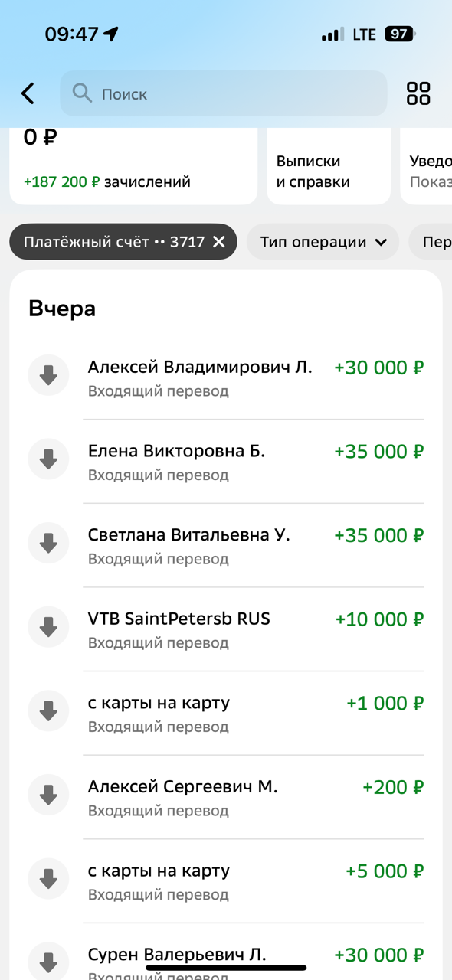Open the app menu grid icon
The width and height of the screenshot is (452, 980).
[418, 93]
